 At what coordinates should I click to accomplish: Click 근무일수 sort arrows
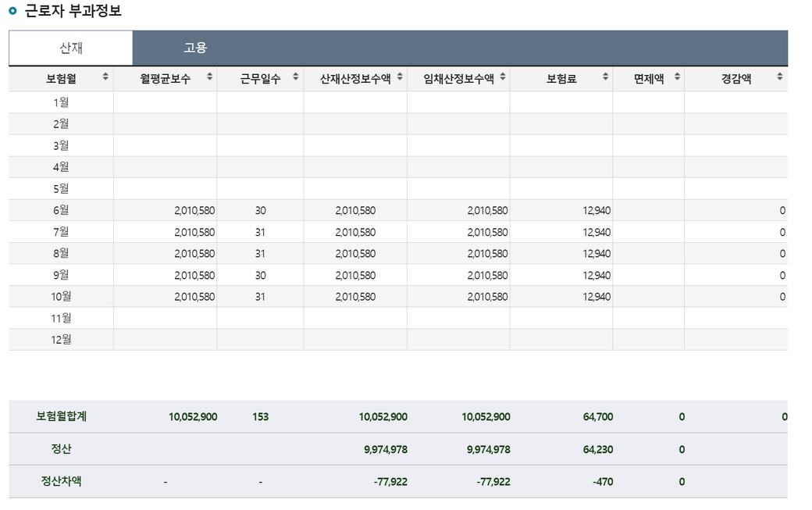(295, 77)
